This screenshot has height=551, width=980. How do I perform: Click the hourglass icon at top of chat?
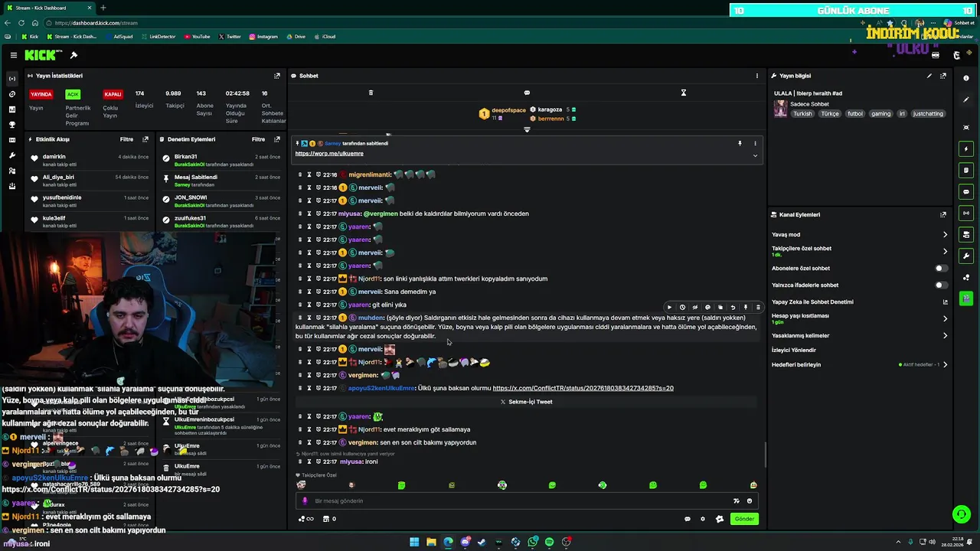click(x=684, y=93)
